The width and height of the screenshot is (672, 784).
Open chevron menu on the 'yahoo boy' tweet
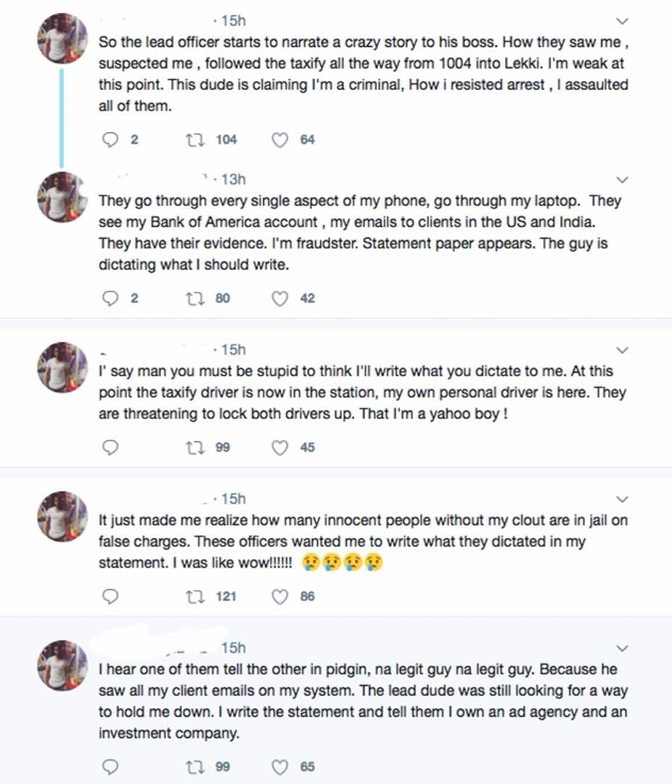[622, 350]
